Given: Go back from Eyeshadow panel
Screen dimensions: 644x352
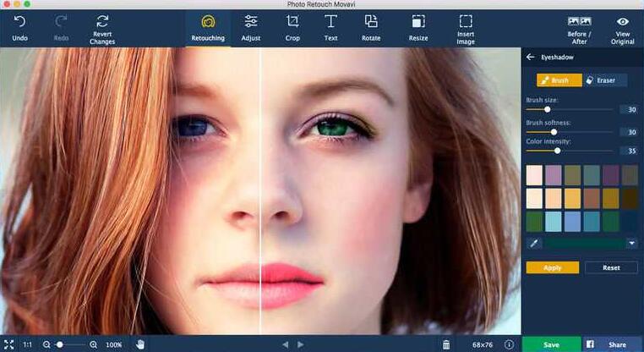Looking at the screenshot, I should (x=530, y=58).
